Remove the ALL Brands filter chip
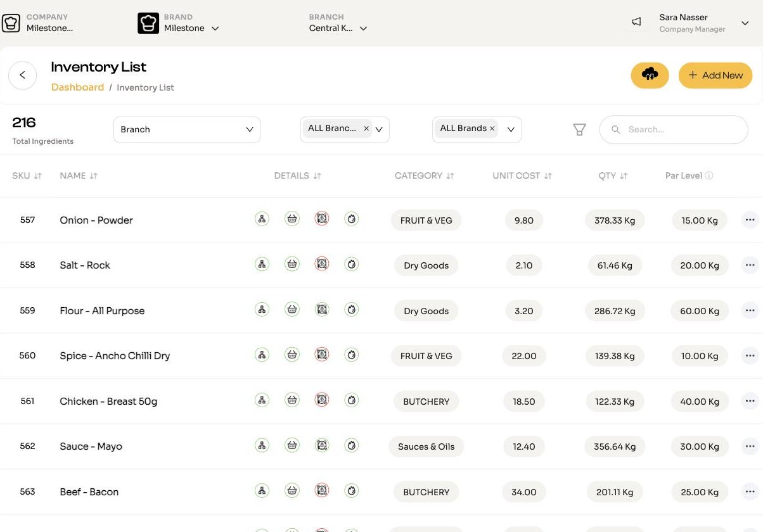 pos(492,129)
